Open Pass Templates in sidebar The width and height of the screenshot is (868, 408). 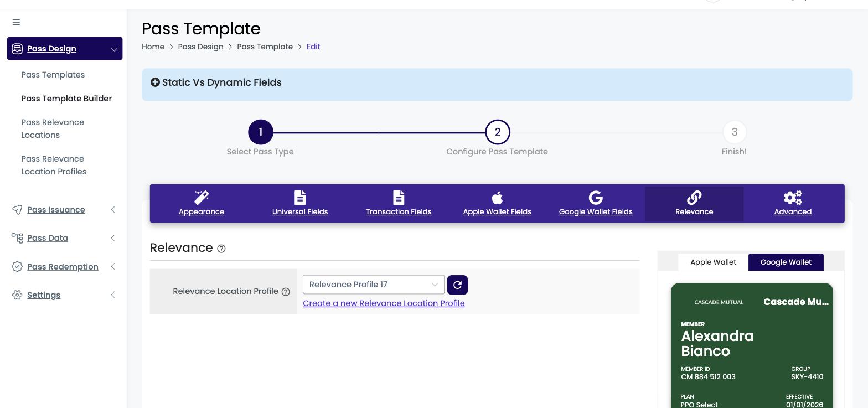(53, 75)
